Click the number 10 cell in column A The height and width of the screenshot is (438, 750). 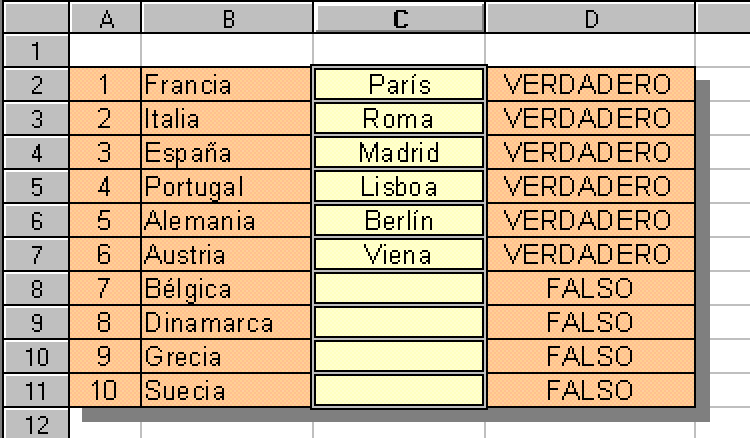pos(106,390)
